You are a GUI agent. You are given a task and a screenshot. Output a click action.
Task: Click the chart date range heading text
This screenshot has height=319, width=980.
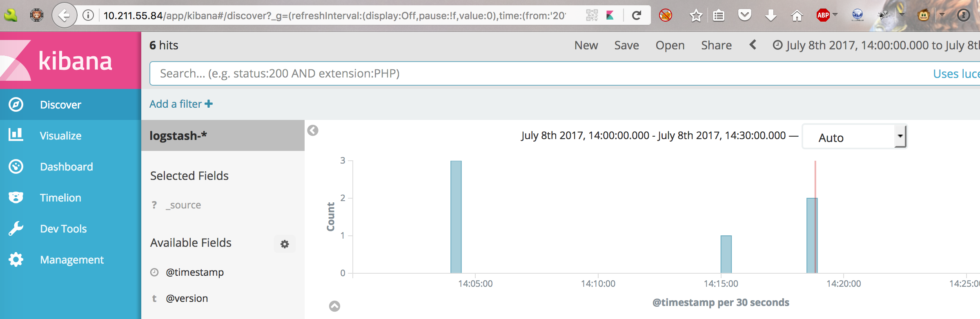click(653, 135)
